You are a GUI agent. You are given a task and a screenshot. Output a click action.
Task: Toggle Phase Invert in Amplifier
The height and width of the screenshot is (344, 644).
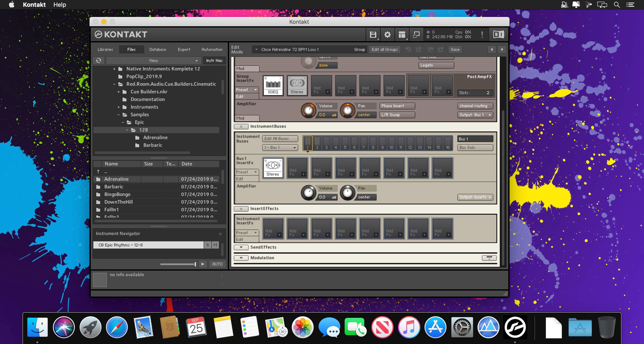coord(397,106)
